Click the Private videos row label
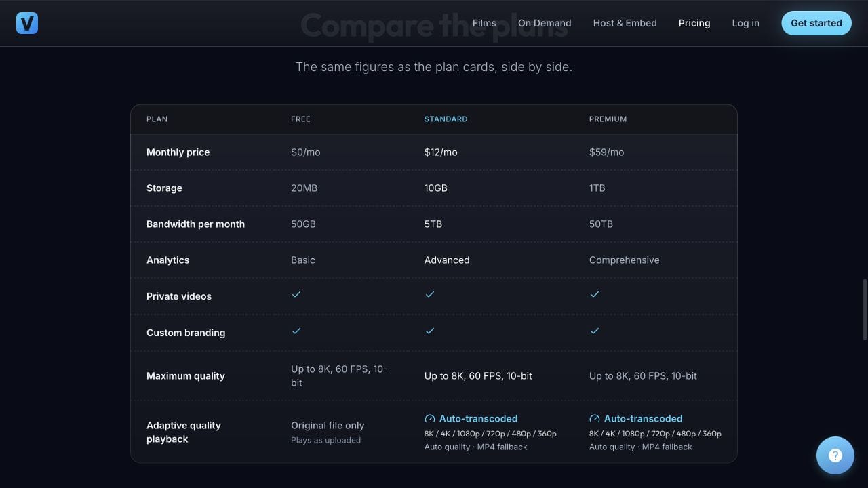 point(179,296)
